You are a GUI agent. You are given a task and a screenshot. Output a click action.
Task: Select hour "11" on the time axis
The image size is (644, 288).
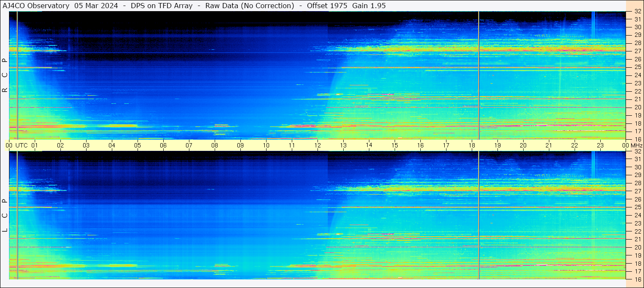pos(292,145)
